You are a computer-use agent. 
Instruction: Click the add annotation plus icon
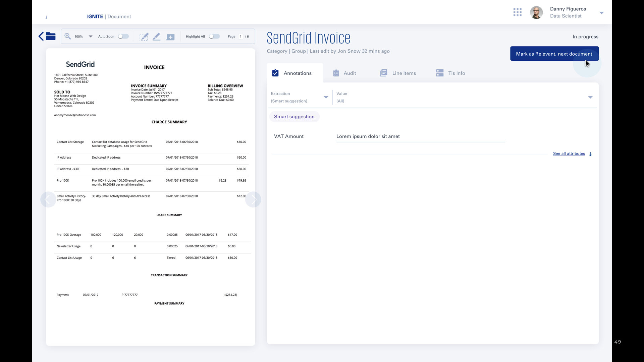170,37
